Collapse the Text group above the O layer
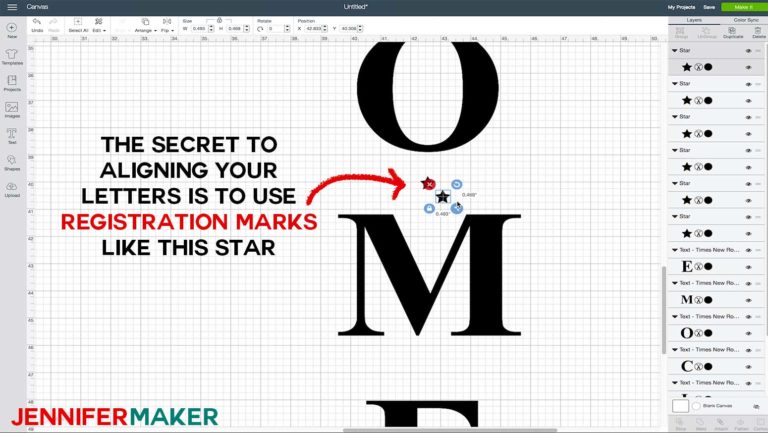 pos(675,316)
